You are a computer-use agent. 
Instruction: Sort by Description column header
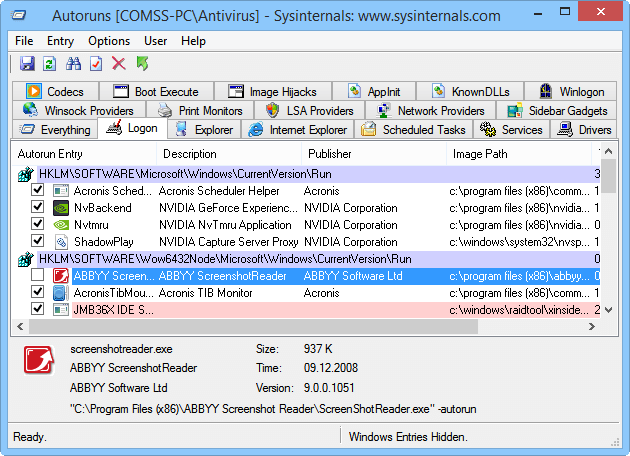pos(229,154)
